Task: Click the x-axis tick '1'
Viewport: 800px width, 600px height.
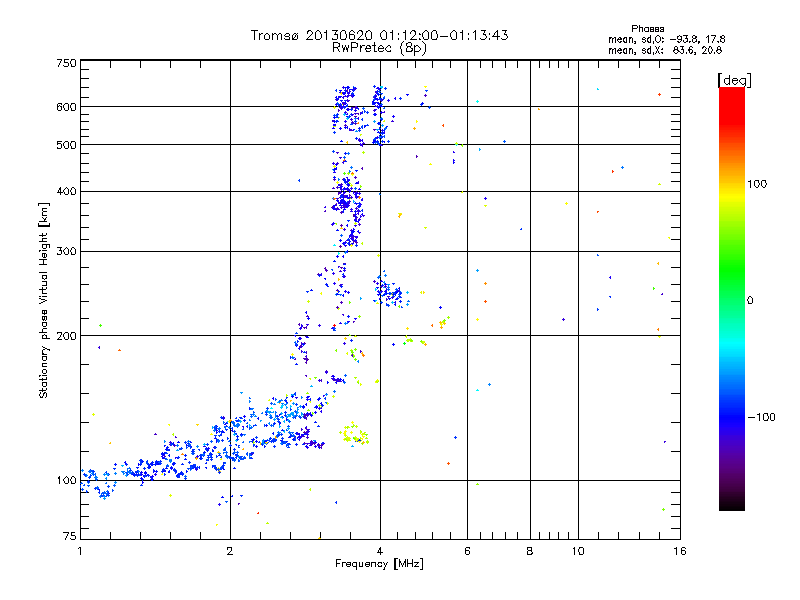Action: pos(80,551)
